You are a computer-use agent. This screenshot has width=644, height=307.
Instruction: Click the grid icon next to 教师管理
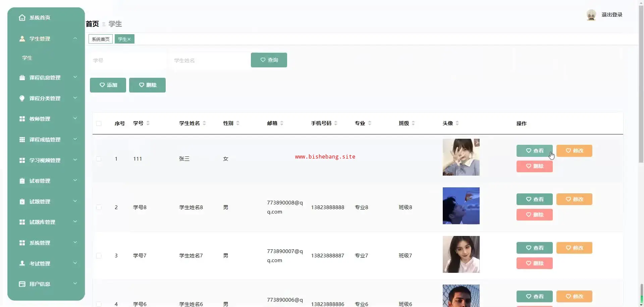22,119
